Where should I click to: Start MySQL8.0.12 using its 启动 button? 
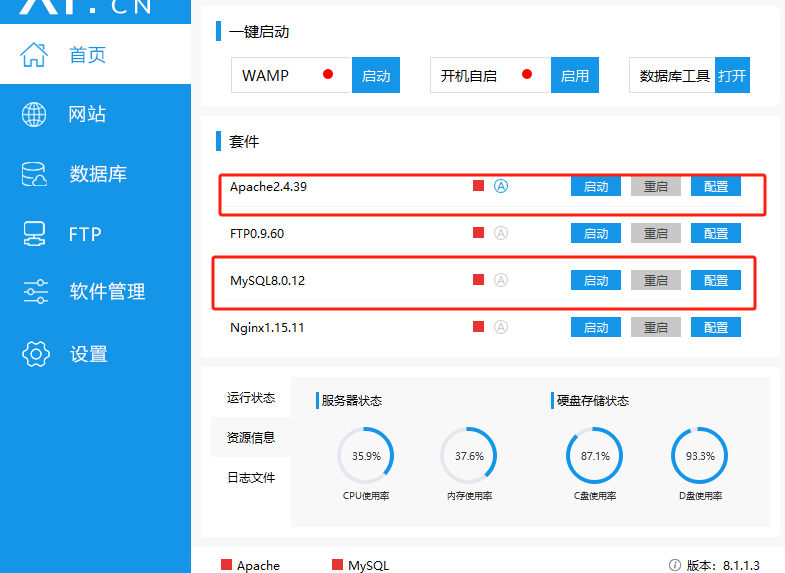point(596,280)
